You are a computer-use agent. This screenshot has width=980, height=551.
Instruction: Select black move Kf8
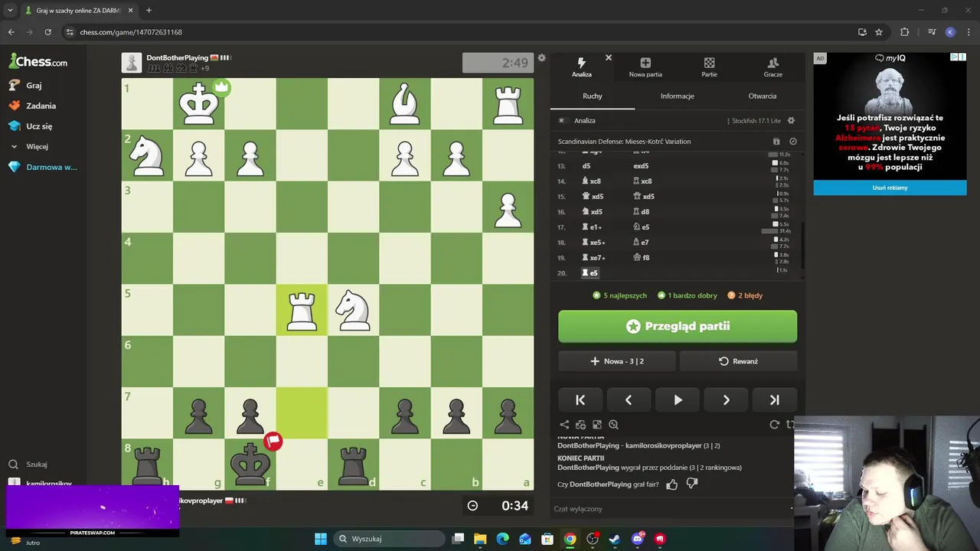click(642, 257)
